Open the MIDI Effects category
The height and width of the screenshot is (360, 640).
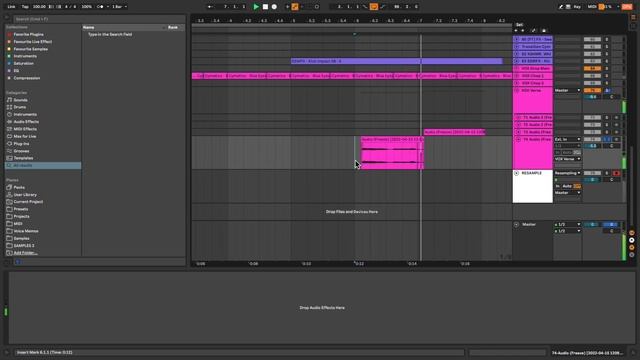tap(25, 129)
